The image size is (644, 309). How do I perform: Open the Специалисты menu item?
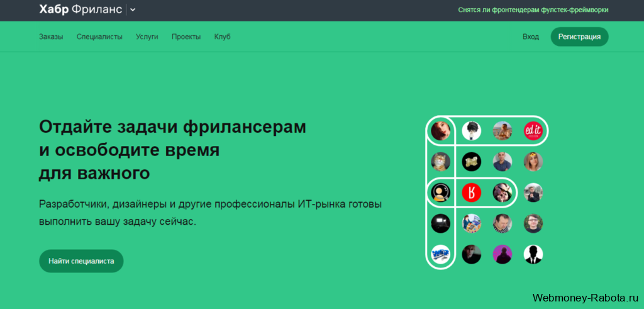coord(99,37)
